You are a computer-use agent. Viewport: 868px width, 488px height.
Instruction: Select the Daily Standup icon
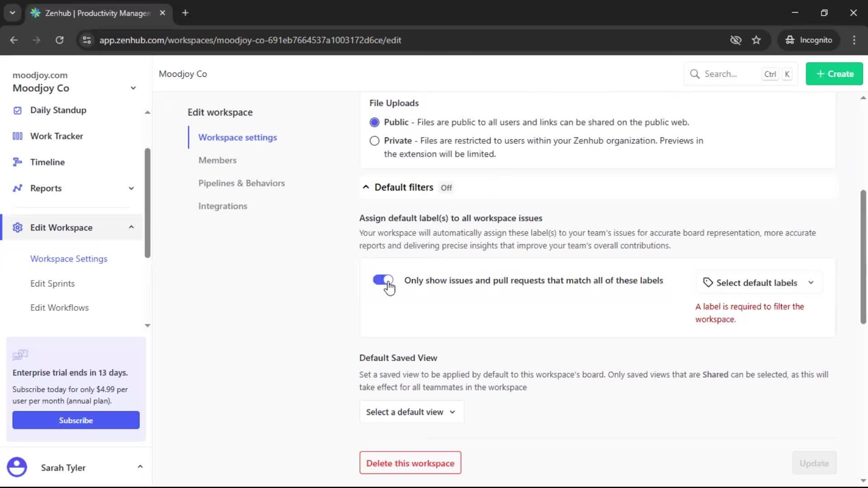pyautogui.click(x=17, y=110)
